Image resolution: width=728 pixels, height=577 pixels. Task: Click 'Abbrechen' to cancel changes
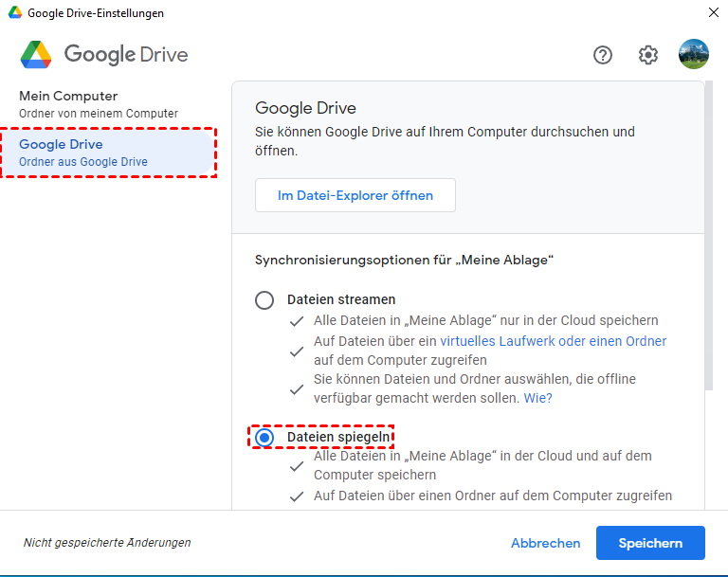(545, 543)
